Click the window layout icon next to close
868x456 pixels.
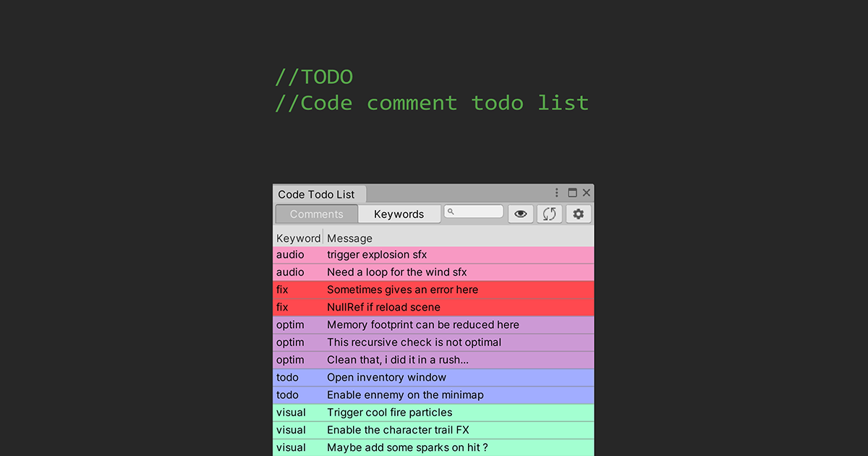pyautogui.click(x=571, y=193)
